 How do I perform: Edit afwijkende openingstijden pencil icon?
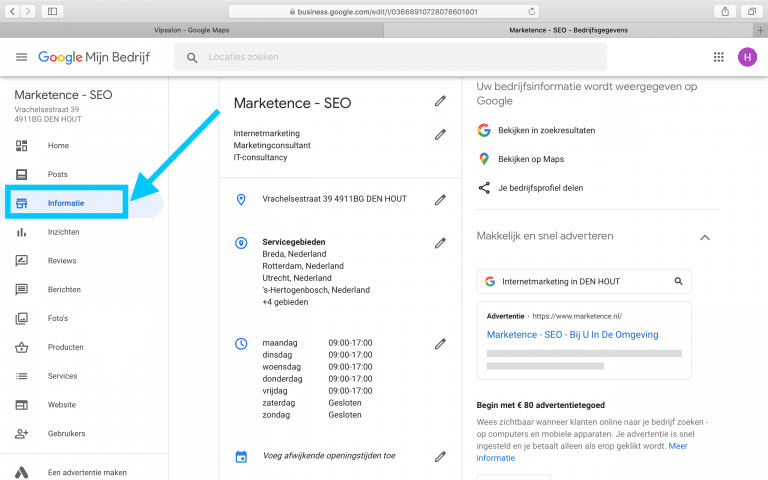[440, 456]
